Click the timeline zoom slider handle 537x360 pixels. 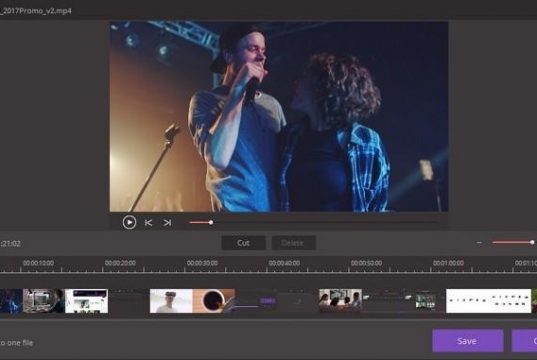(x=532, y=242)
